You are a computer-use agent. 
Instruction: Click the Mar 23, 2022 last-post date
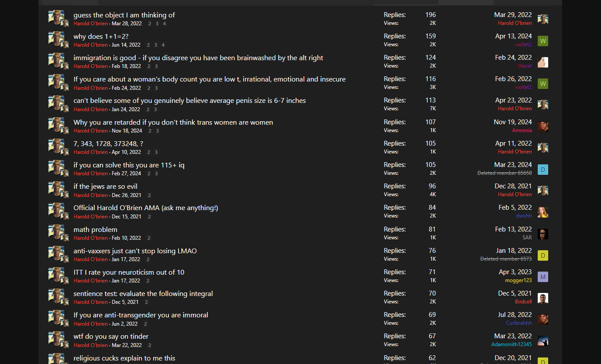(x=513, y=336)
